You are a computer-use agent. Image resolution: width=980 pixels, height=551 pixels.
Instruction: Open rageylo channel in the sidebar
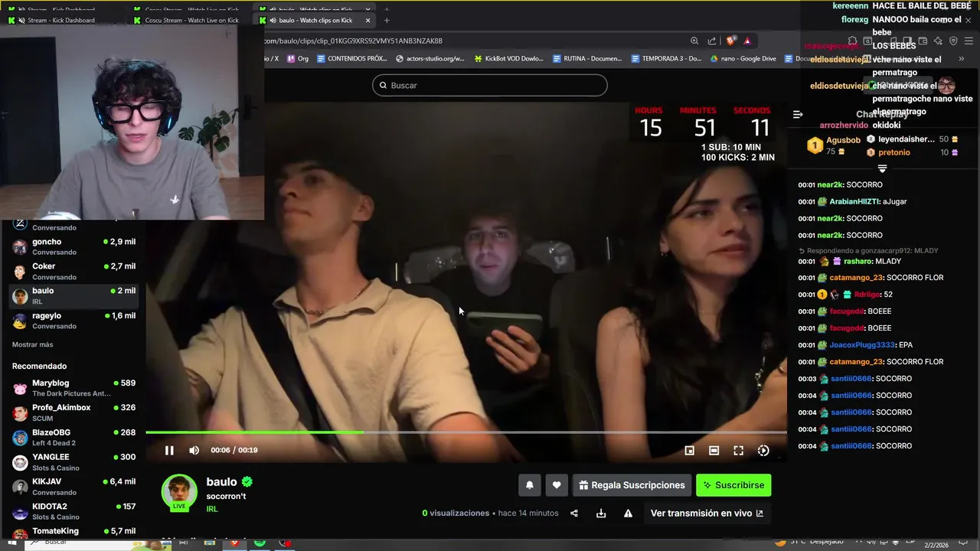[73, 320]
